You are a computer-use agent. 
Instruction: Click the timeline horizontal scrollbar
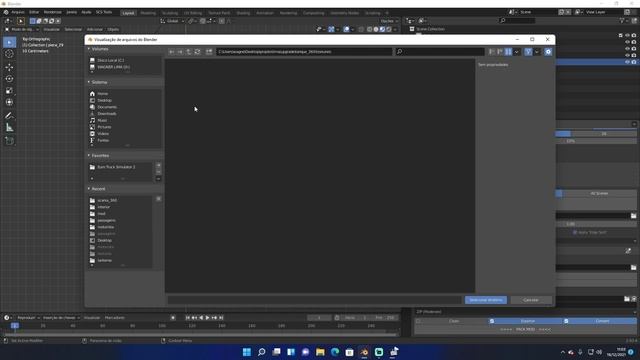199,335
